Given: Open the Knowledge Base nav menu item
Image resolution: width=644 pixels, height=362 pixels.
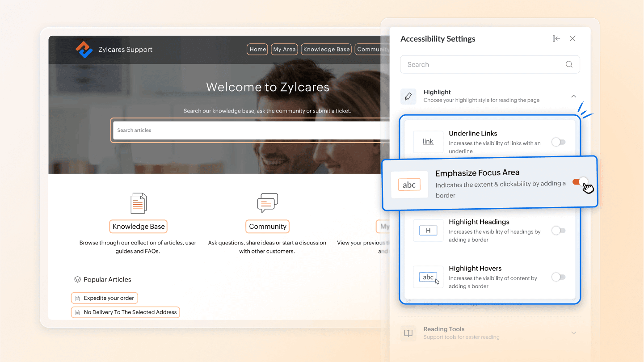Looking at the screenshot, I should click(x=326, y=50).
